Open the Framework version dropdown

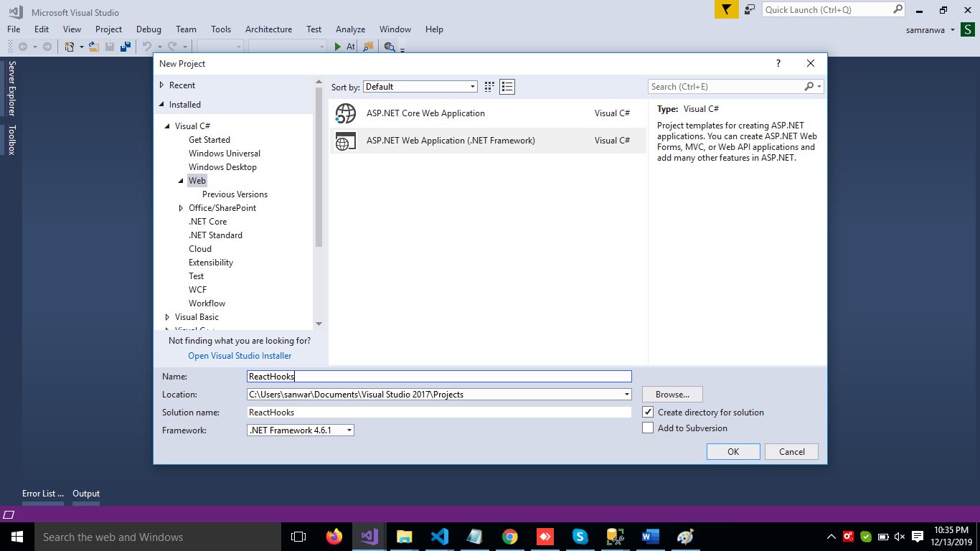coord(301,430)
